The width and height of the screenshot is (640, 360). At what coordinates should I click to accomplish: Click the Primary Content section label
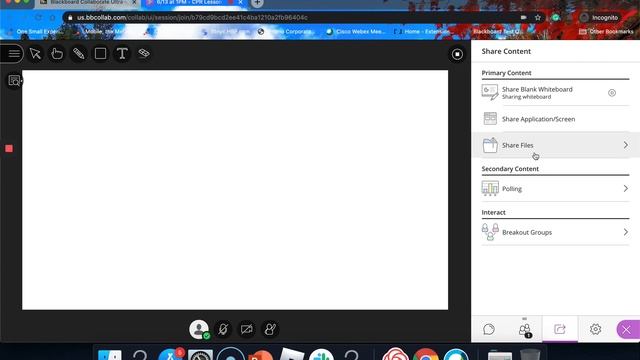pos(507,73)
